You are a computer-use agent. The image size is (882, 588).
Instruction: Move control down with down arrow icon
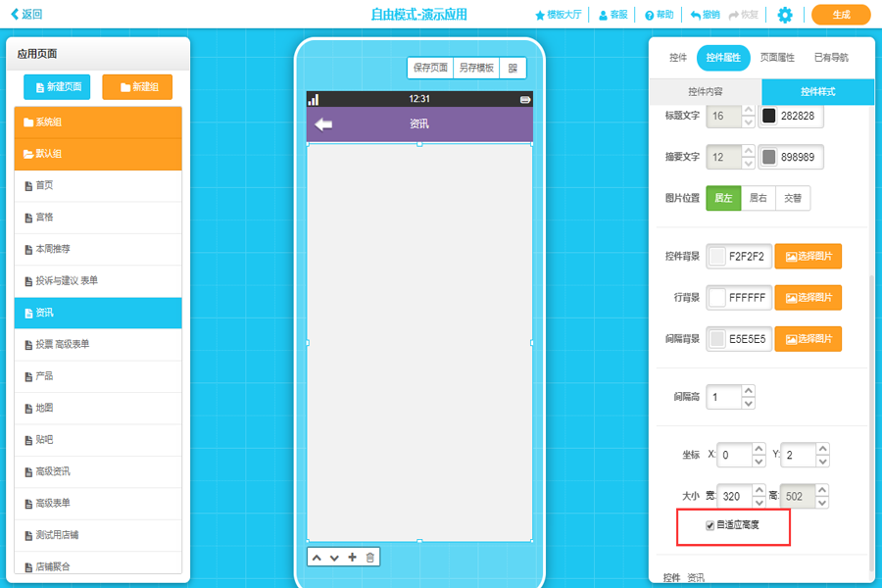(334, 558)
